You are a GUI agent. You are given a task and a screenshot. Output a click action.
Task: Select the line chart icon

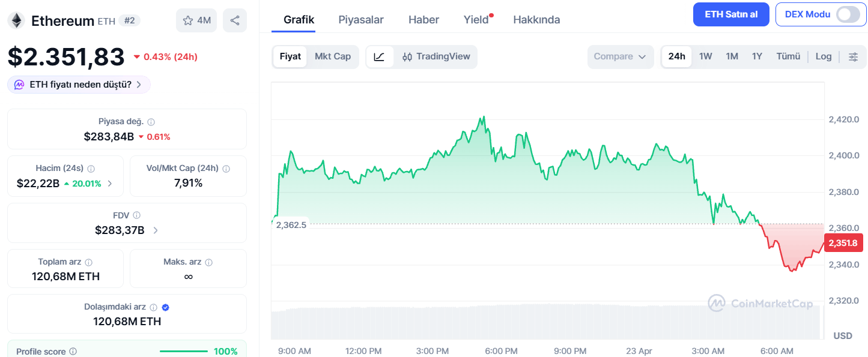click(x=380, y=56)
